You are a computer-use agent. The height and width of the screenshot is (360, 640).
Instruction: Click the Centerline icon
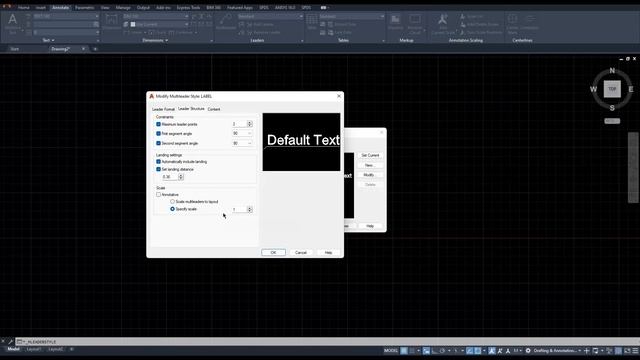(x=530, y=19)
